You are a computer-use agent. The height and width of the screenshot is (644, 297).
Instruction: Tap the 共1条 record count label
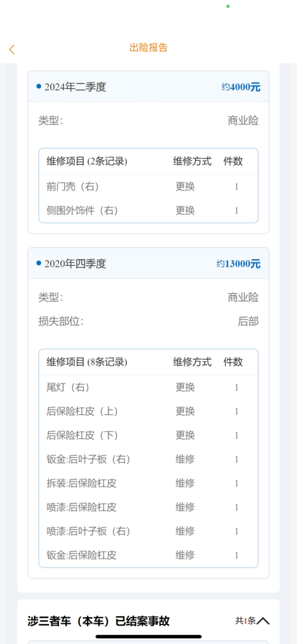245,621
